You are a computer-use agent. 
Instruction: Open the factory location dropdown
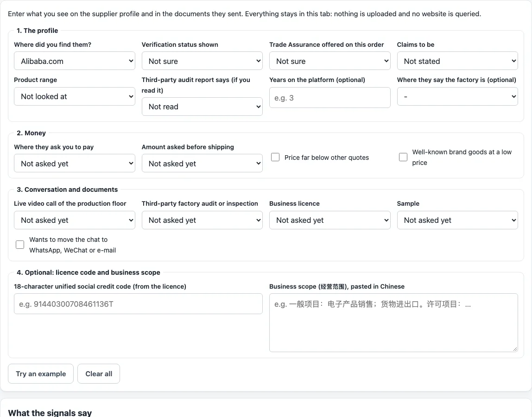pos(457,96)
